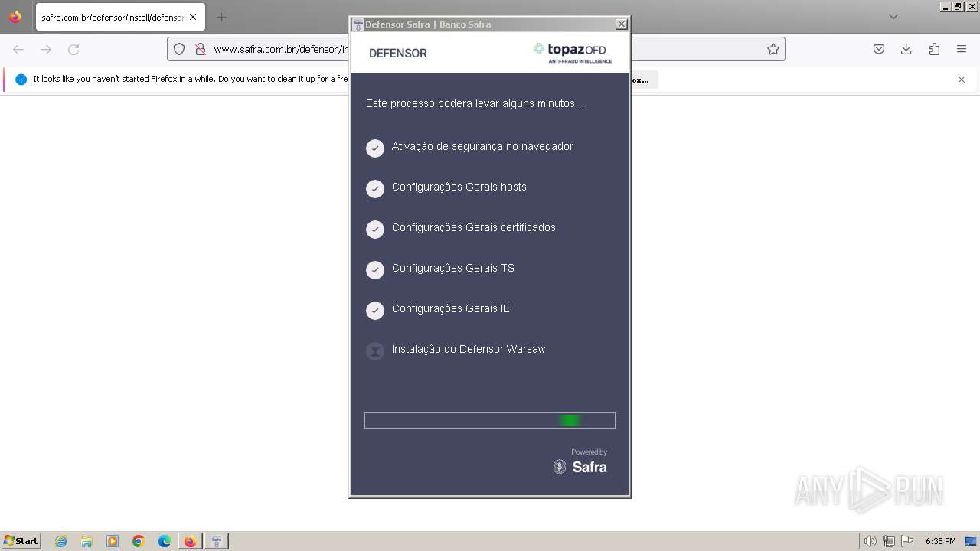Launch Google Chrome from taskbar
Screen dimensions: 980x551
pyautogui.click(x=139, y=541)
